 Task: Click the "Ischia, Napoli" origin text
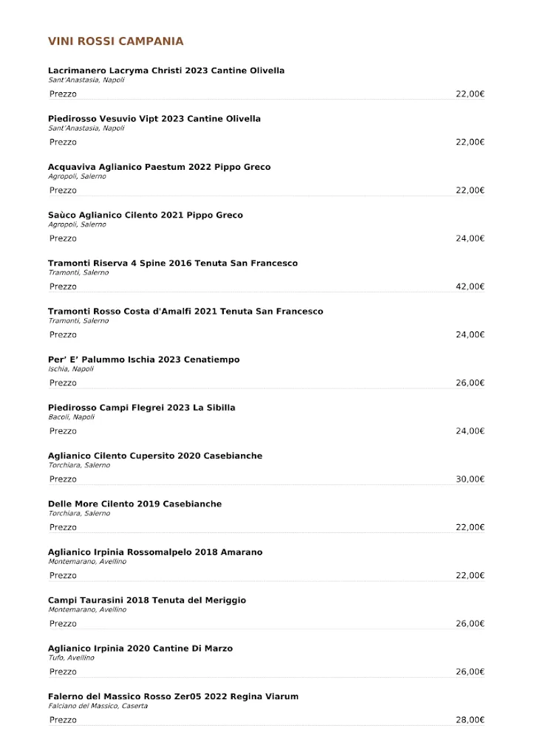pyautogui.click(x=71, y=369)
